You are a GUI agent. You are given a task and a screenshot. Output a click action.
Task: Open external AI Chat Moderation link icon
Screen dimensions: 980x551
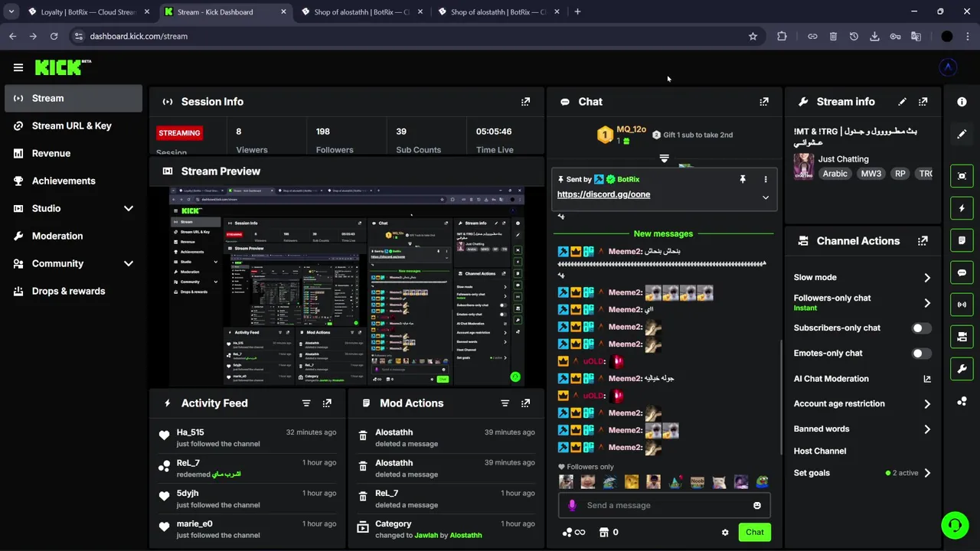[x=927, y=379]
